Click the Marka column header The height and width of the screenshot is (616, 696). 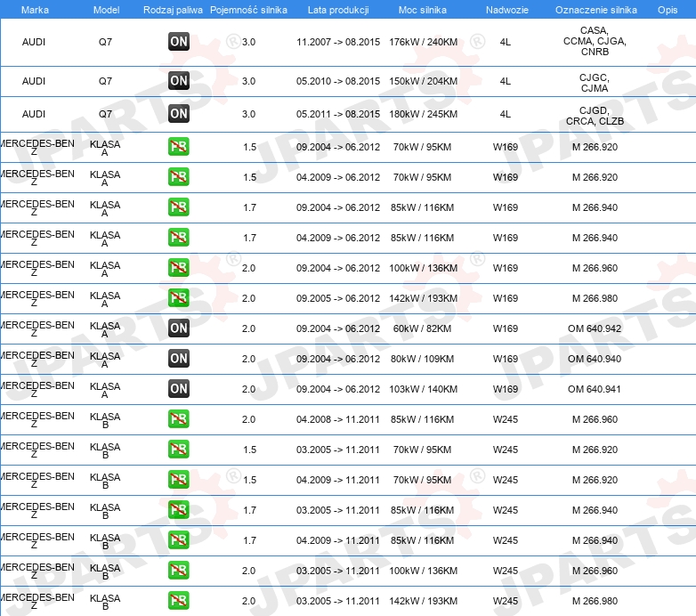[x=35, y=10]
